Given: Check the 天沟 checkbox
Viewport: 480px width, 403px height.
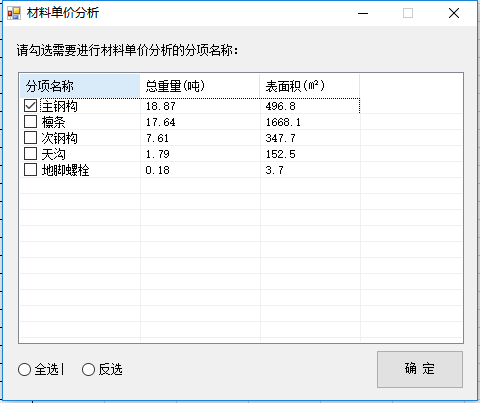Looking at the screenshot, I should [x=30, y=154].
